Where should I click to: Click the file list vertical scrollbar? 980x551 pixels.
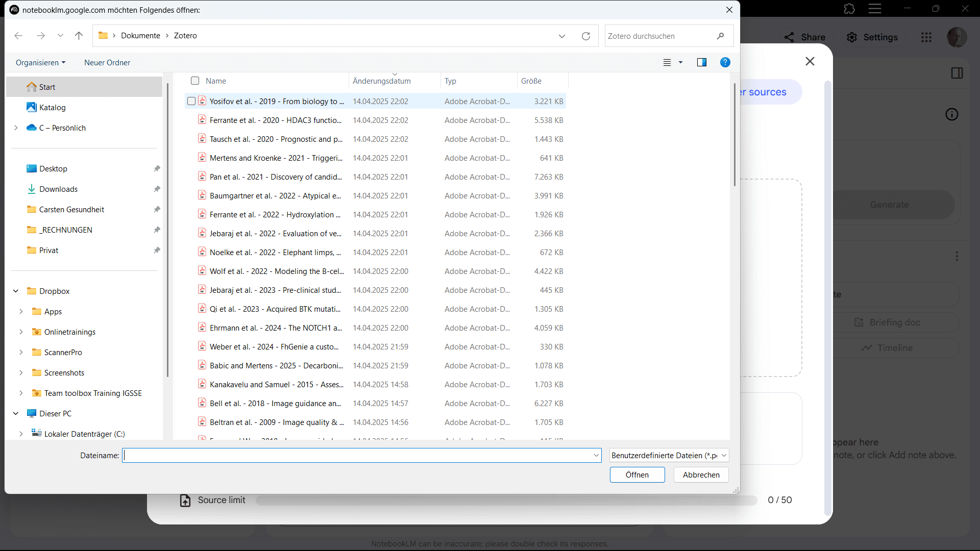pyautogui.click(x=734, y=135)
